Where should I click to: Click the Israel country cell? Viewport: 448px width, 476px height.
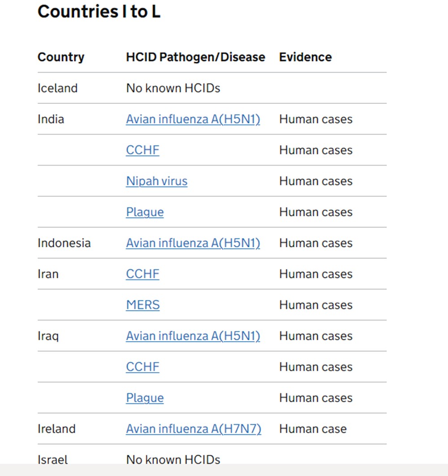click(52, 459)
